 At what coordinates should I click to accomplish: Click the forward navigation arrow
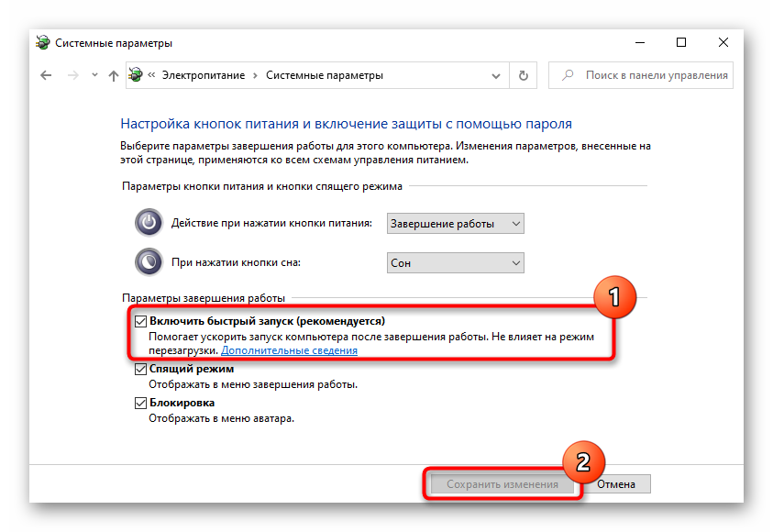pyautogui.click(x=73, y=75)
